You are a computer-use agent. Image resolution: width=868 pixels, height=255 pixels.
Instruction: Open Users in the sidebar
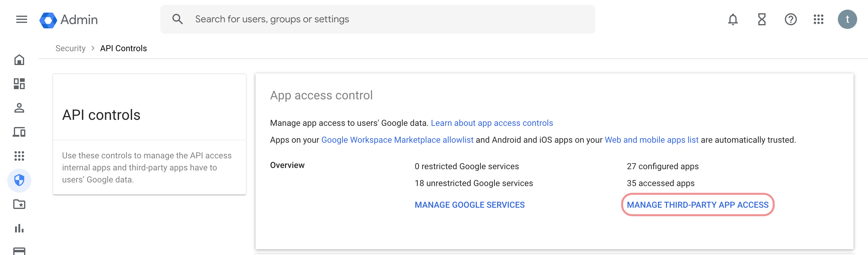[x=19, y=108]
